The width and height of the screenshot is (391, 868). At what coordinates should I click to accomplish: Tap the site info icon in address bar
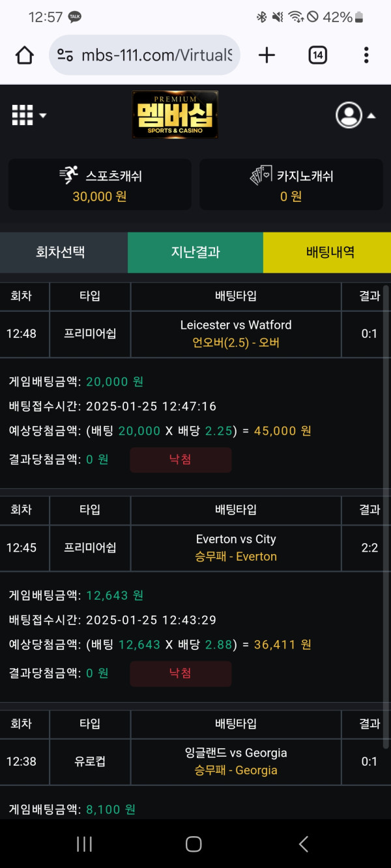(65, 55)
